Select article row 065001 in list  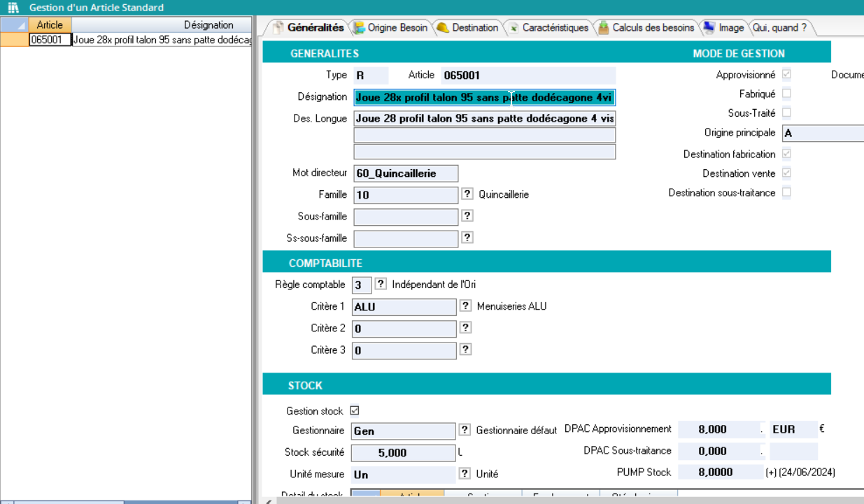[x=50, y=40]
